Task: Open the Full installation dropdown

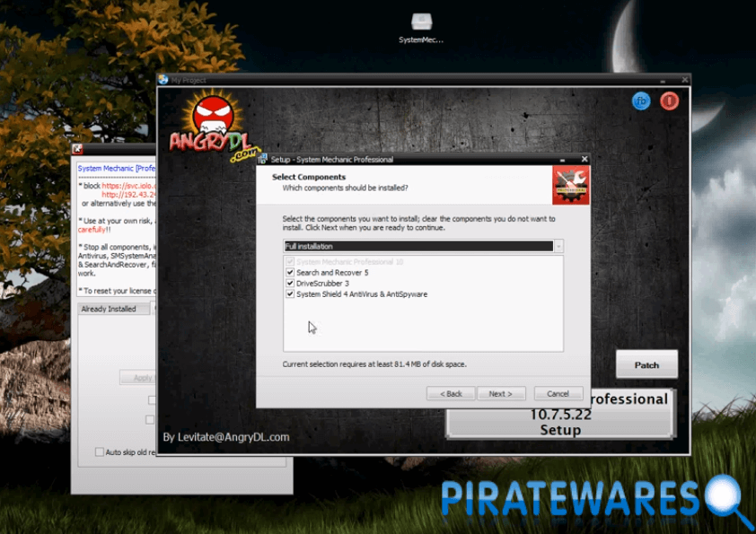Action: [x=418, y=246]
